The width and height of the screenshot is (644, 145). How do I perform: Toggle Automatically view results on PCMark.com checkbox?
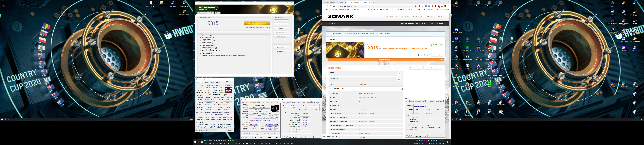point(269,27)
